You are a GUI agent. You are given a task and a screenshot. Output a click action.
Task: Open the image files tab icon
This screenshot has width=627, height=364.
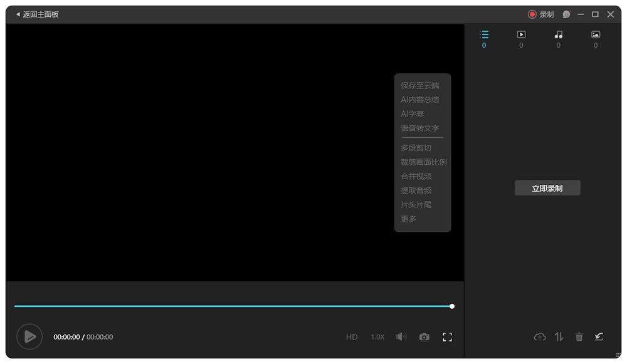595,36
